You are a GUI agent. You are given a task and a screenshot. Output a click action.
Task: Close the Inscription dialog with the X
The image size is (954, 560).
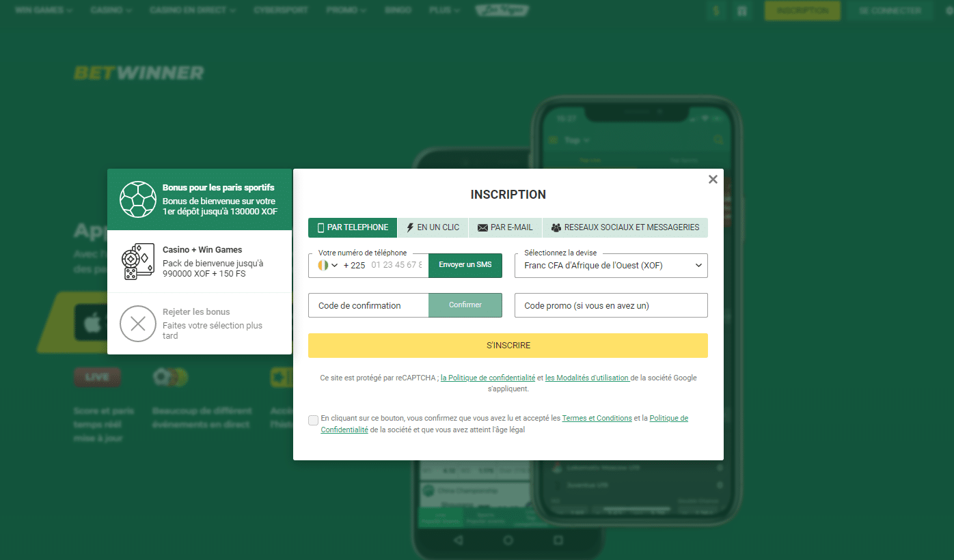tap(713, 180)
